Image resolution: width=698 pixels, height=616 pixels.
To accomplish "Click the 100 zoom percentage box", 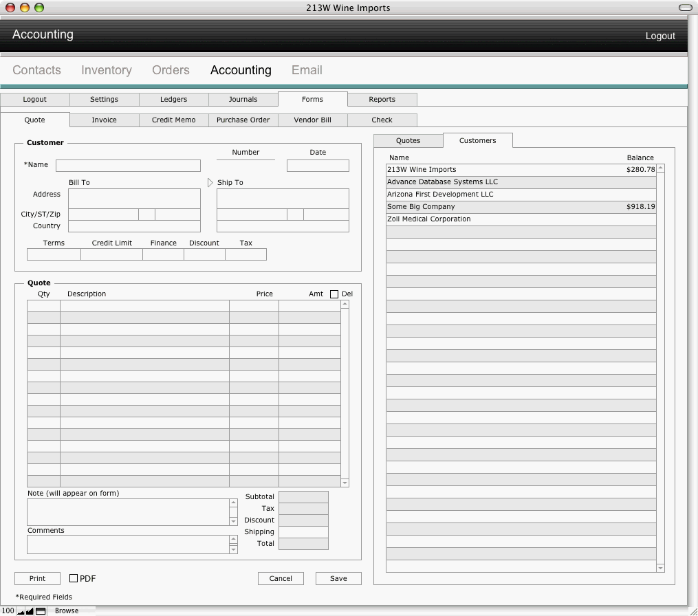I will pos(8,610).
